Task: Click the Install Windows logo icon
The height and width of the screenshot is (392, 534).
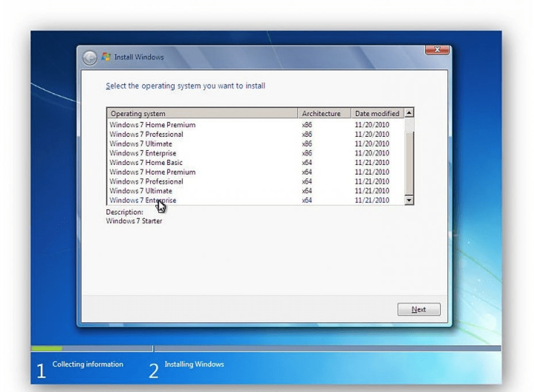Action: tap(106, 57)
